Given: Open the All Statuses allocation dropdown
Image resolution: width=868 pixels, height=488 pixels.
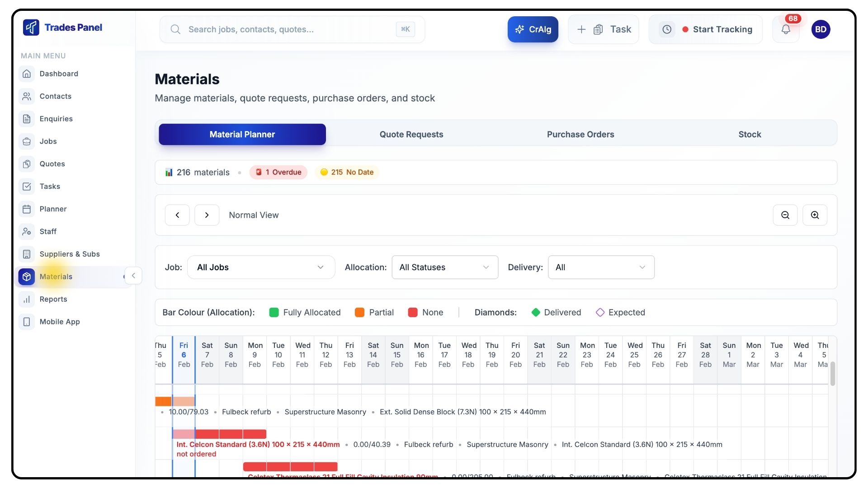Looking at the screenshot, I should [x=444, y=267].
